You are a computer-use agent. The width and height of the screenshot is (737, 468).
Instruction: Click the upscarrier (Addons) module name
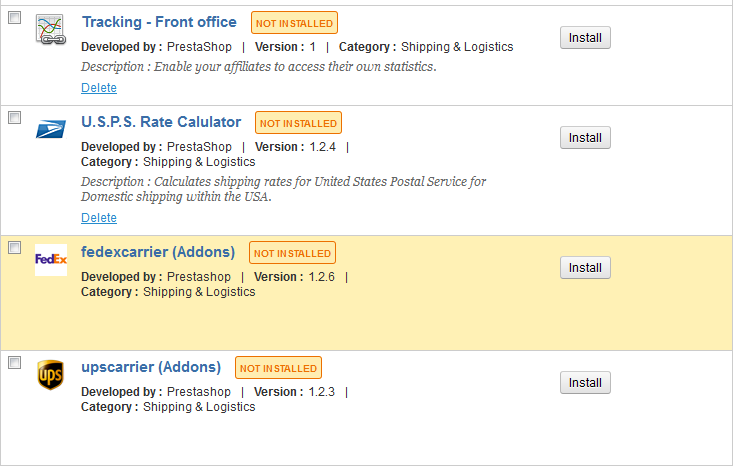(x=150, y=367)
